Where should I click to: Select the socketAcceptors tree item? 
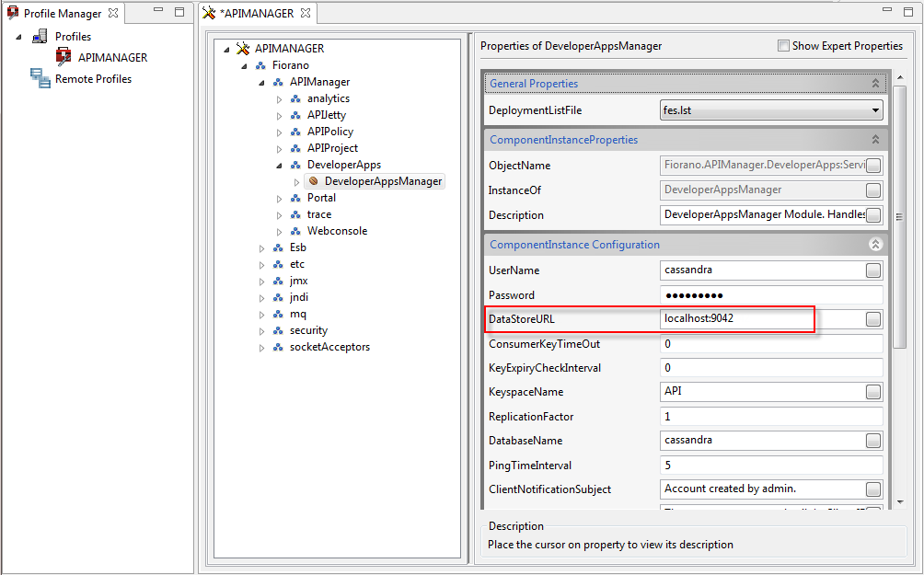point(329,347)
